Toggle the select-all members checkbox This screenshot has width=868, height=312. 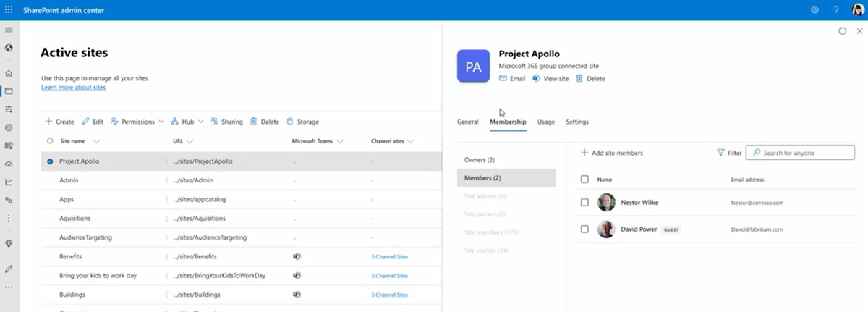(584, 179)
